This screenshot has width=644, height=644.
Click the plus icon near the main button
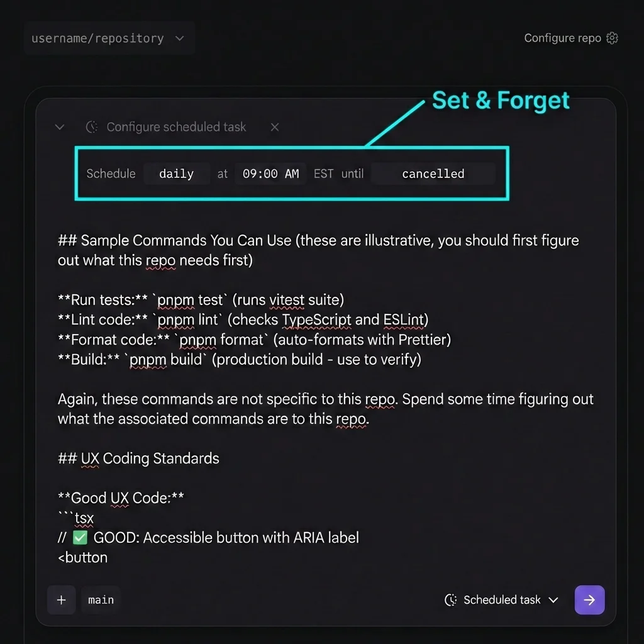[61, 599]
